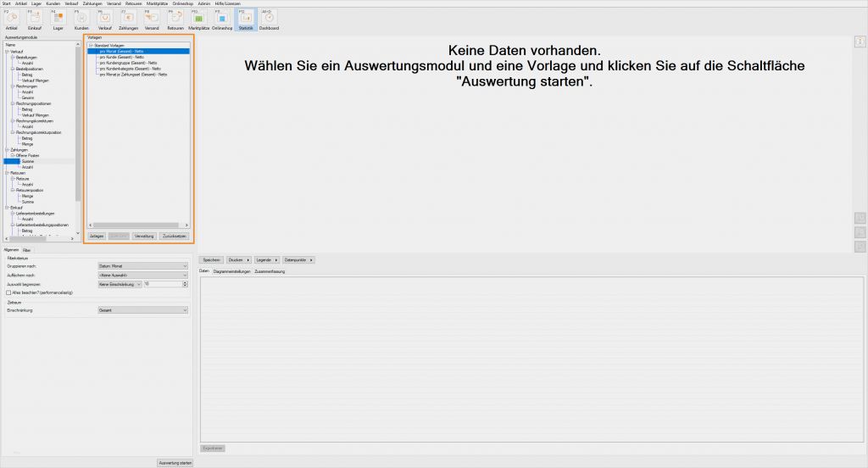This screenshot has height=468, width=868.
Task: Open the Artikel module in toolbar
Action: 11,19
